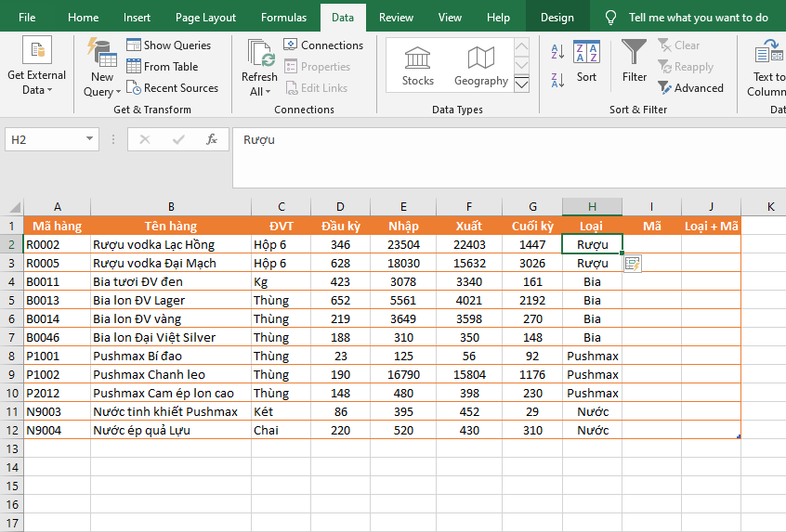786x532 pixels.
Task: Select the Geography data type
Action: point(480,65)
